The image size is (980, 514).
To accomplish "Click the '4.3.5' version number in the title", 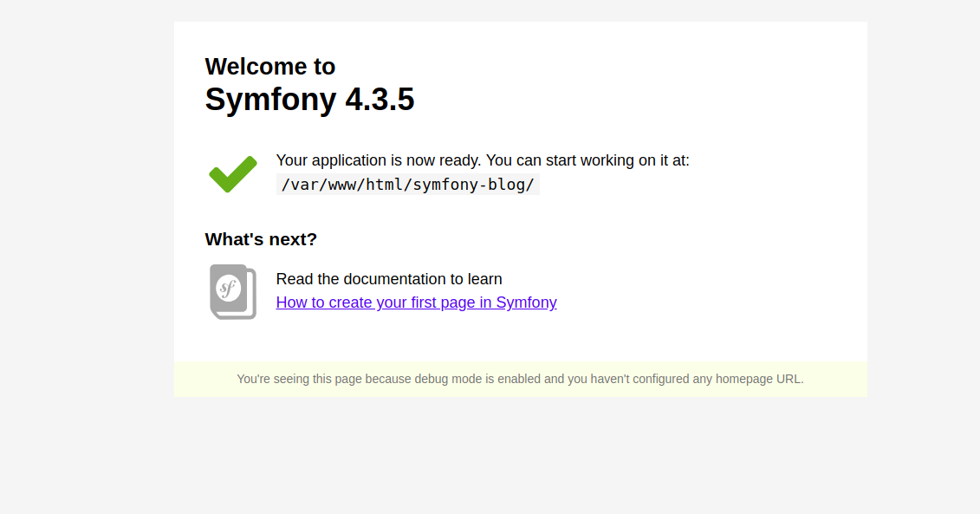I will 380,100.
